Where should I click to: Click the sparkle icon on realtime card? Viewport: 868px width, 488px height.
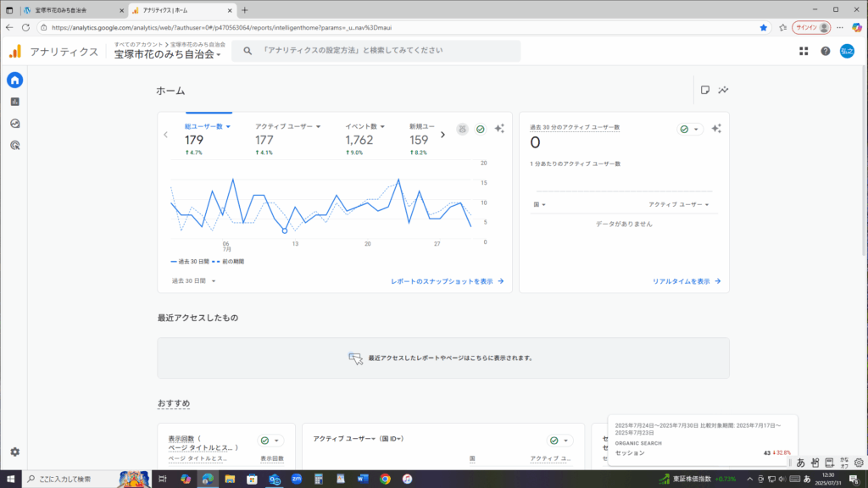[716, 129]
